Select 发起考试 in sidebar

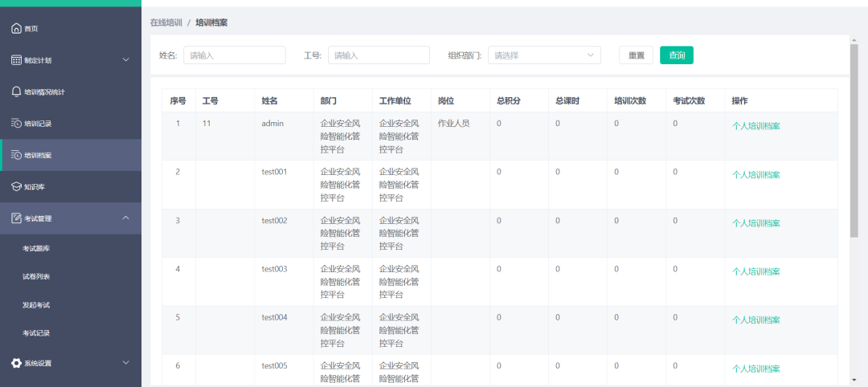tap(36, 305)
